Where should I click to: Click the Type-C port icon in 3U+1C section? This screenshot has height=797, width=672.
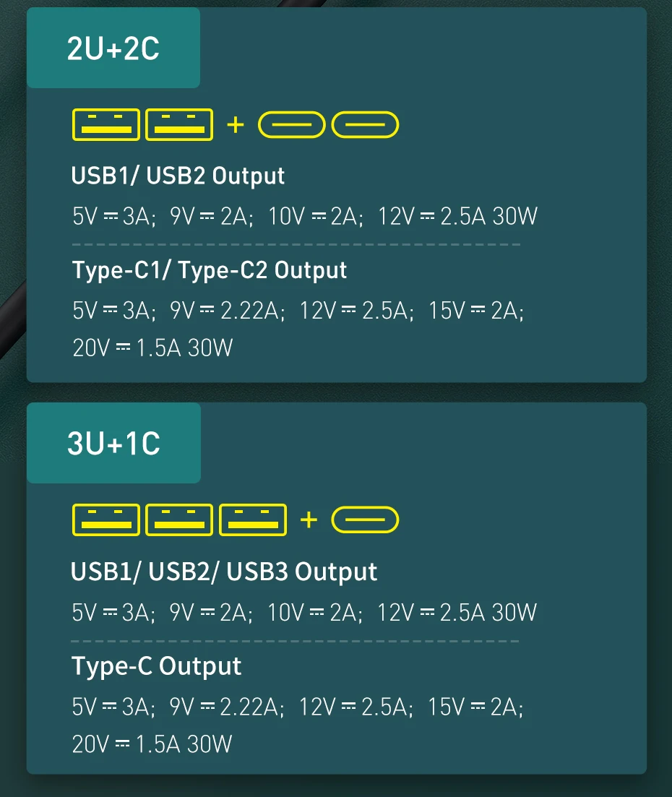(x=365, y=520)
